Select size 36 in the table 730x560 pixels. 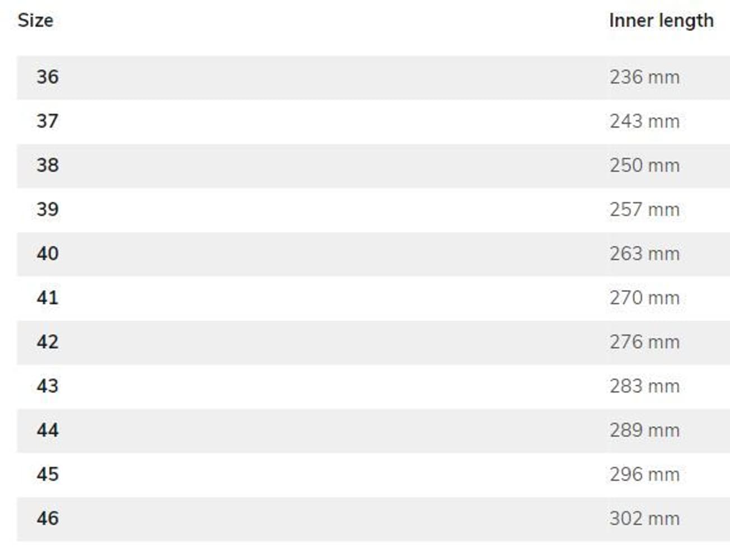click(x=48, y=77)
